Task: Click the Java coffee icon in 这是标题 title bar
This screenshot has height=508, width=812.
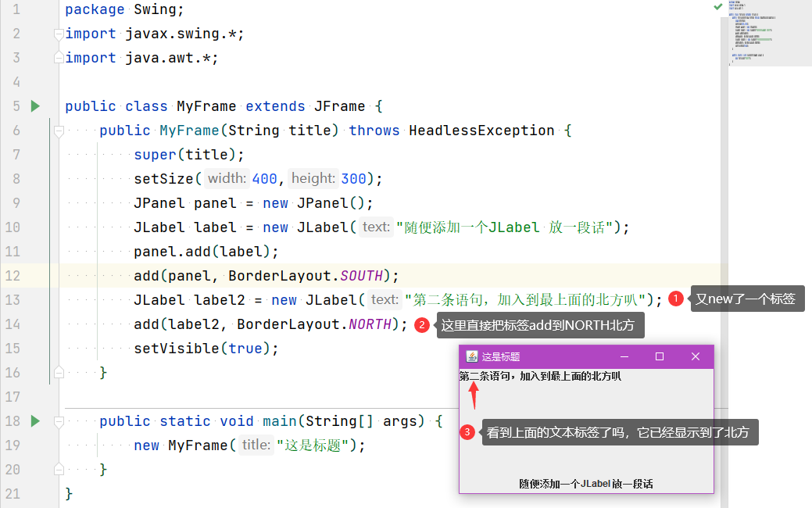Action: pos(471,356)
